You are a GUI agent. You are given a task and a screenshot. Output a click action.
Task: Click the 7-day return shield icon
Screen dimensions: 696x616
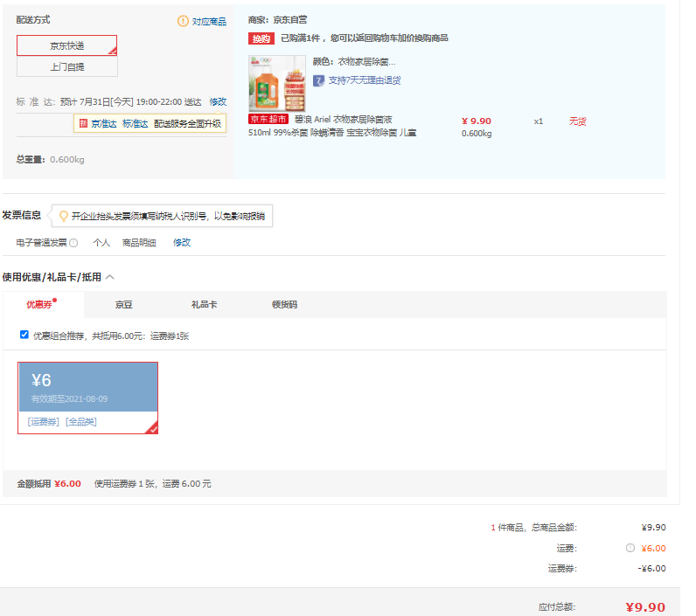coord(318,80)
